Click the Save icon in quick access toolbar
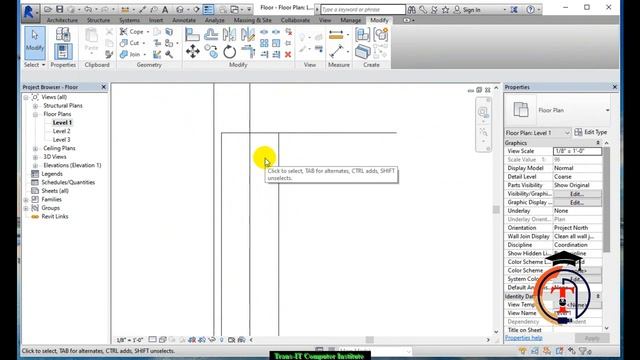 point(60,9)
